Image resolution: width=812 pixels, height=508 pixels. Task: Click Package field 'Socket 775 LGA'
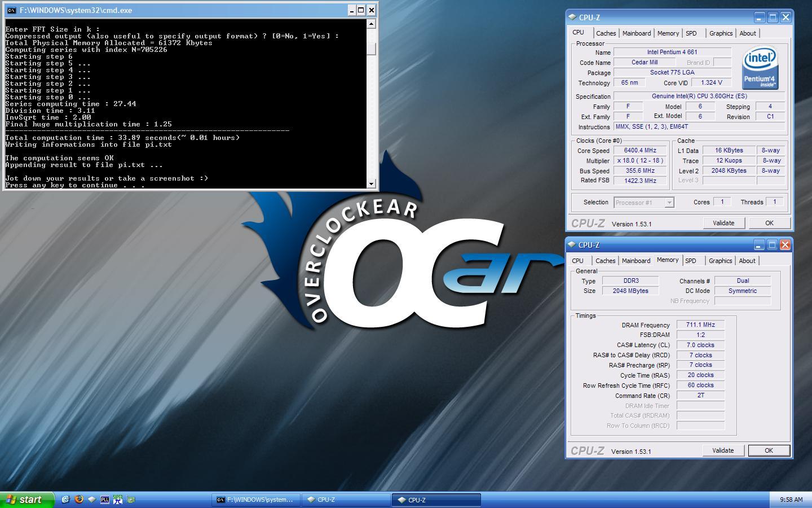[672, 72]
